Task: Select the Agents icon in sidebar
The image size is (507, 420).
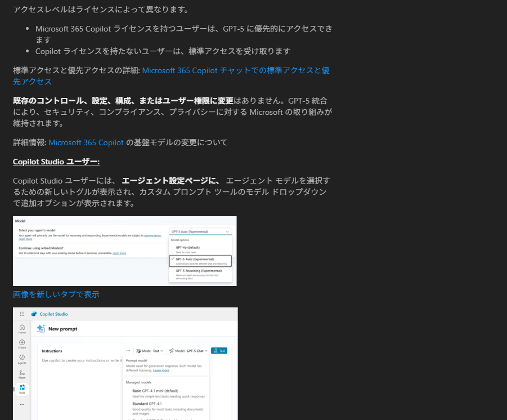Action: [22, 359]
